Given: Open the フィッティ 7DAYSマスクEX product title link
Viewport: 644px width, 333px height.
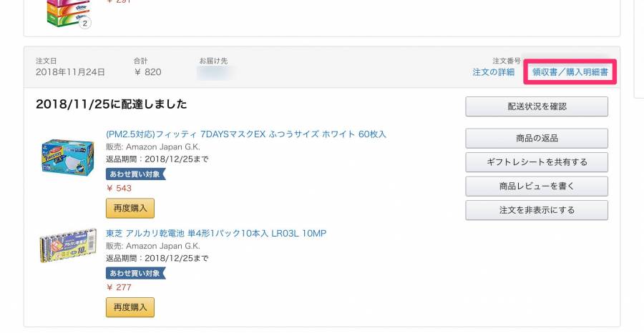Looking at the screenshot, I should click(x=246, y=134).
